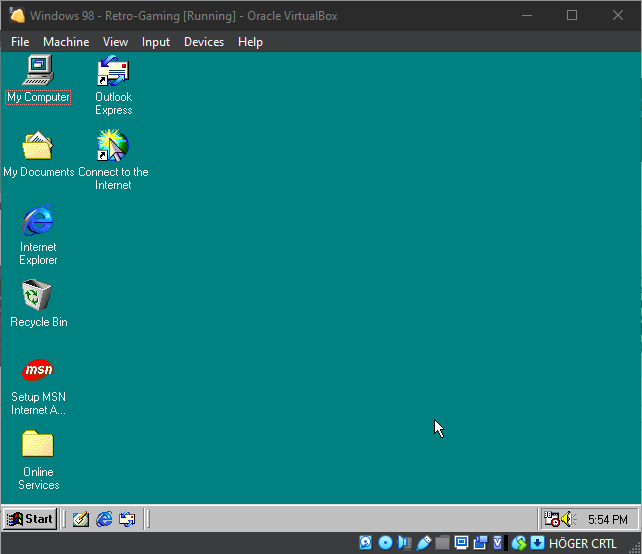Click the Recycle Bin label text
The width and height of the screenshot is (642, 554).
pos(38,322)
